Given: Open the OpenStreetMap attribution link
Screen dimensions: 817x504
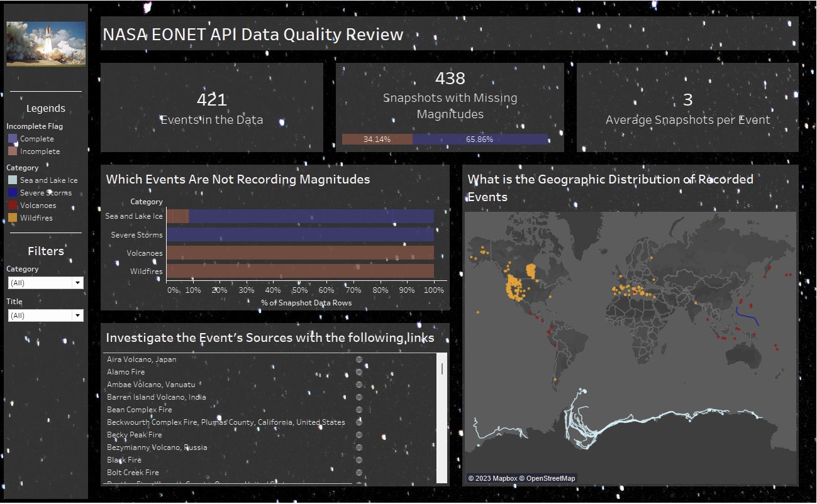Looking at the screenshot, I should tap(548, 478).
